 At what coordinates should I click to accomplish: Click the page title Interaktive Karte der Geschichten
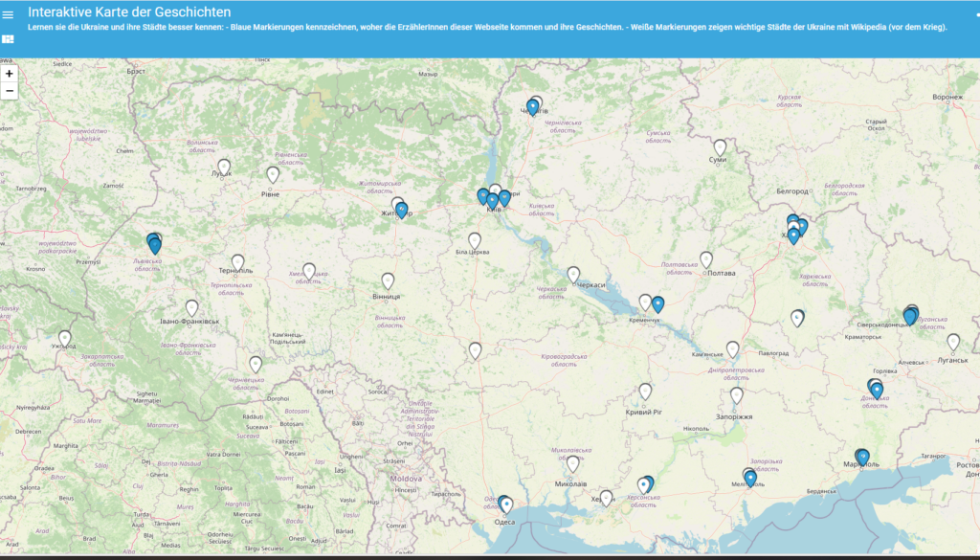[129, 11]
